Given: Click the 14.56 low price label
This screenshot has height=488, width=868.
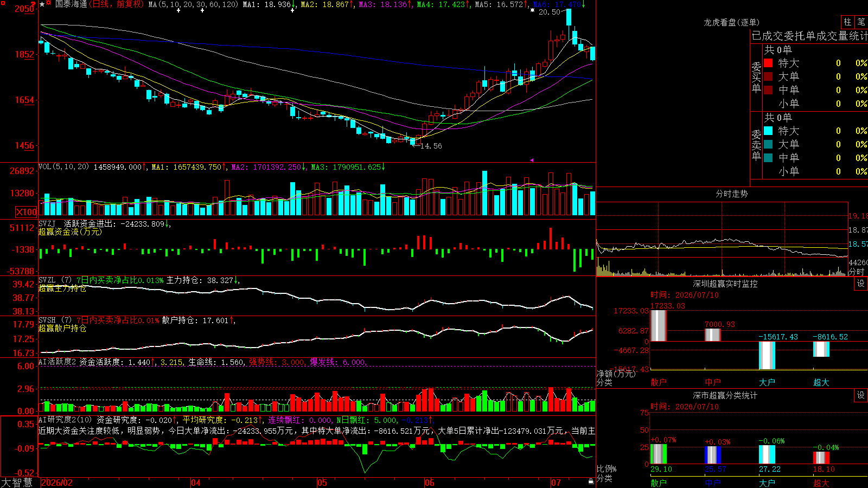Looking at the screenshot, I should [431, 146].
